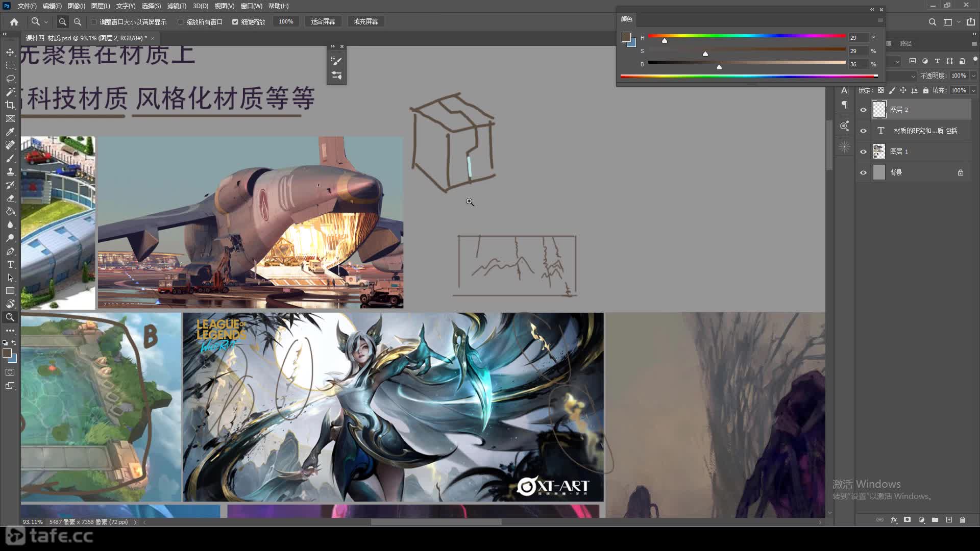This screenshot has width=980, height=551.
Task: Select the Eraser tool
Action: [10, 198]
